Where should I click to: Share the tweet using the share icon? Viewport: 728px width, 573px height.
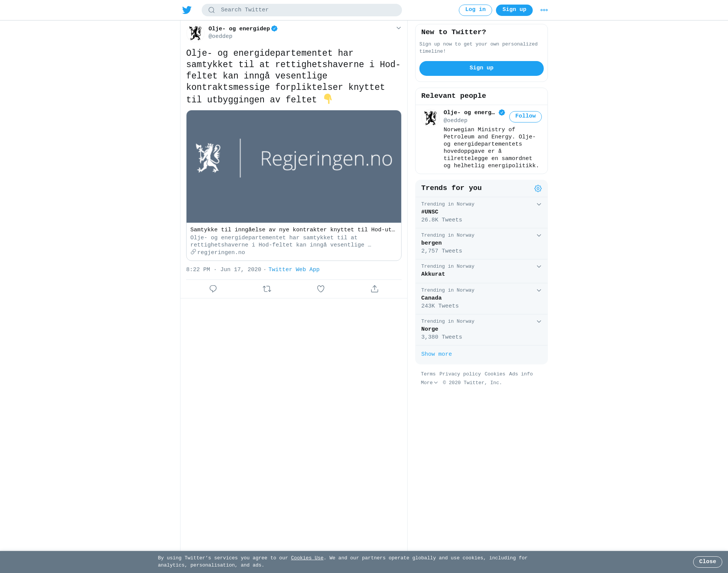click(375, 289)
